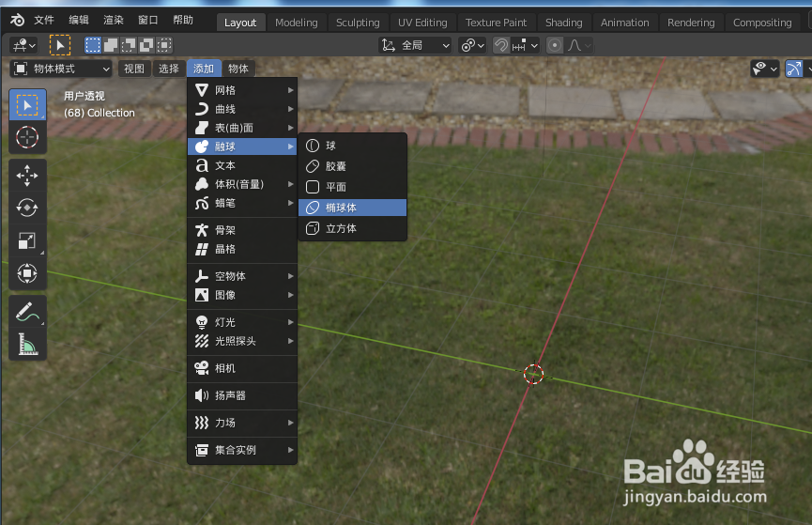Toggle proportional editing button
Image resolution: width=812 pixels, height=525 pixels.
(555, 46)
